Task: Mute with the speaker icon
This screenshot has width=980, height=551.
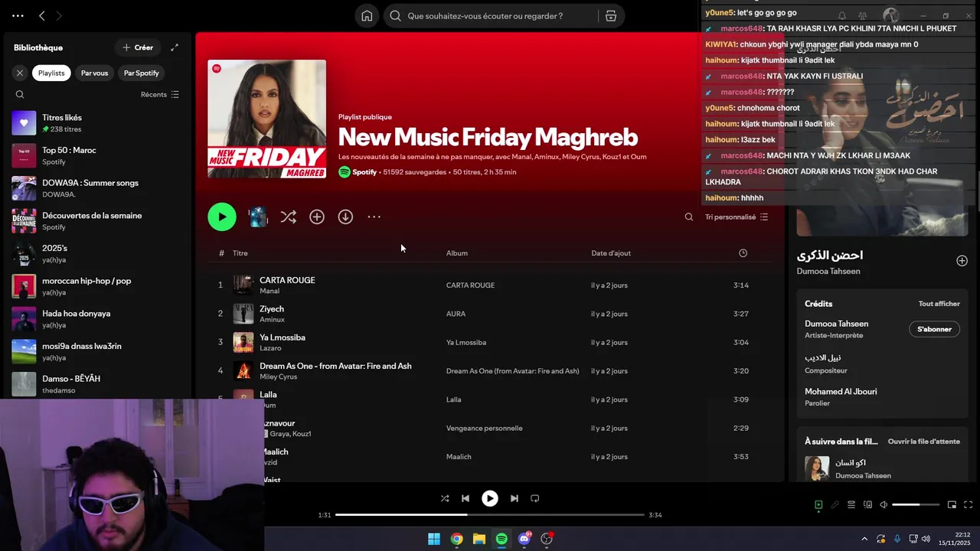Action: click(884, 505)
